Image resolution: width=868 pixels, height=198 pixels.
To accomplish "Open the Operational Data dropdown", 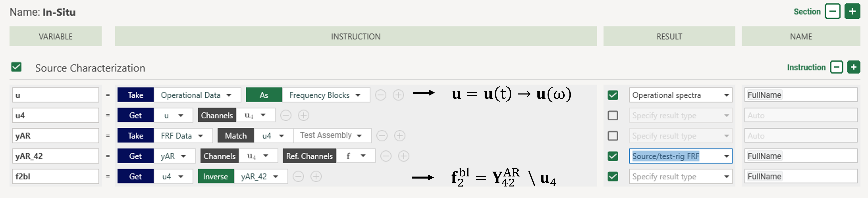I will 197,95.
